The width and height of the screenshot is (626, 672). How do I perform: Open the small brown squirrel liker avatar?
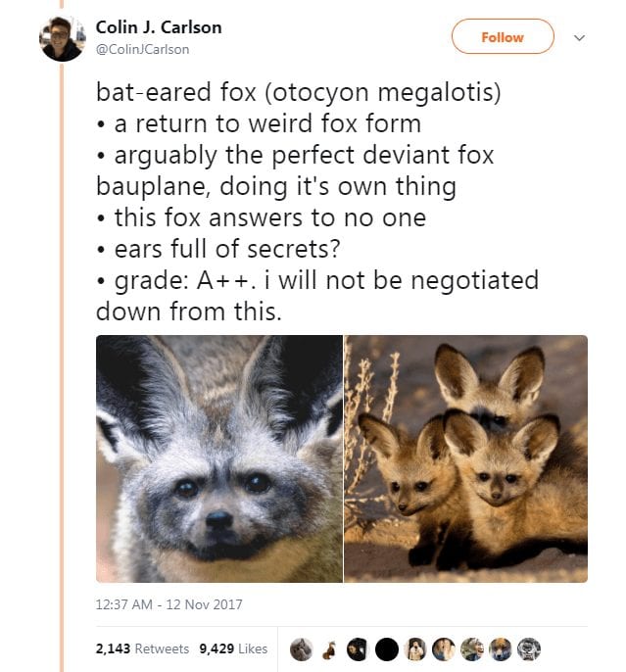329,649
